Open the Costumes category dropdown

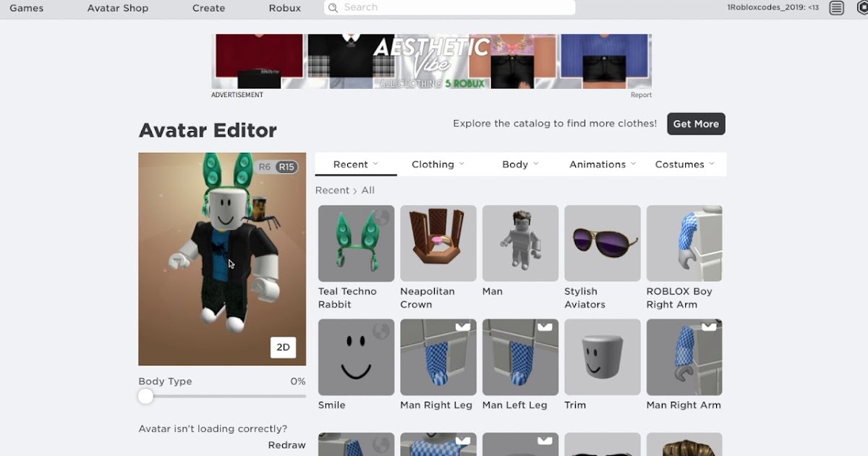coord(684,164)
